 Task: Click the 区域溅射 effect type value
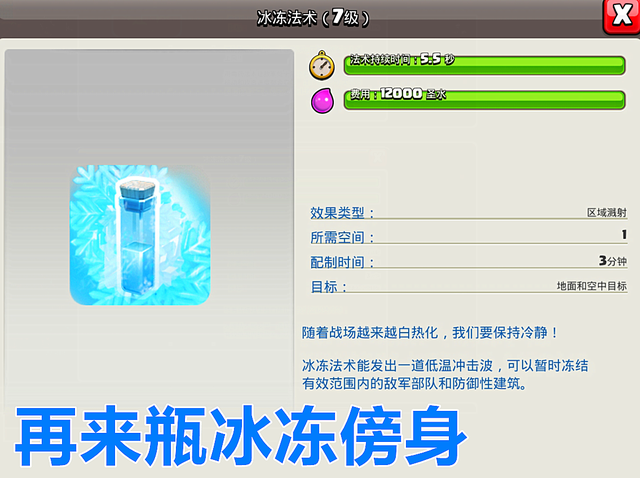[607, 213]
